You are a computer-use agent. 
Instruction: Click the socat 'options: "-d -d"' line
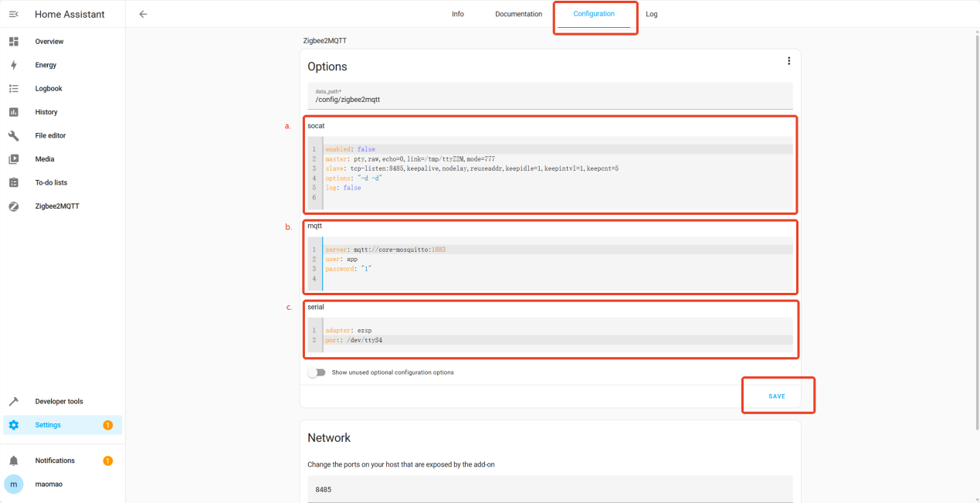[x=559, y=178]
